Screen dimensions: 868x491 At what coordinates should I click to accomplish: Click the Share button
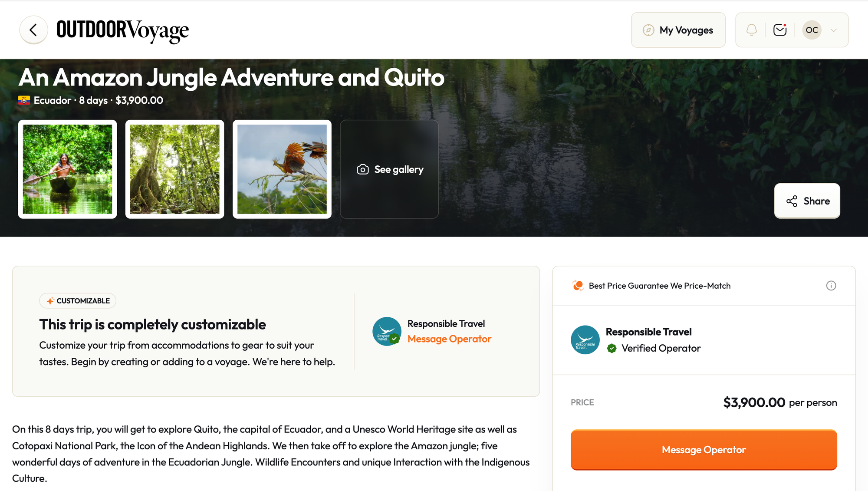807,201
